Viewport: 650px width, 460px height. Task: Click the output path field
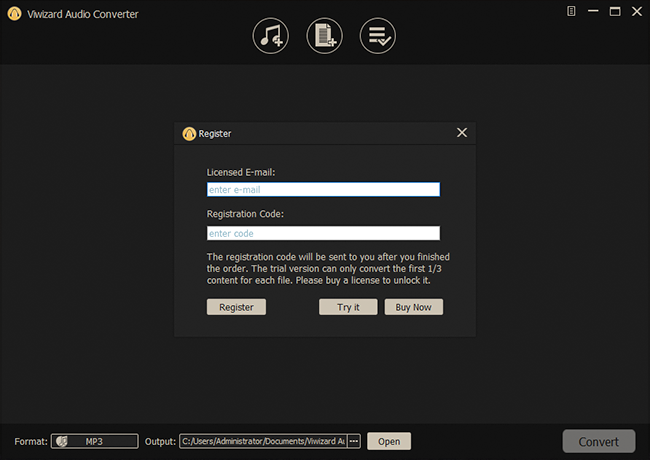[x=264, y=441]
